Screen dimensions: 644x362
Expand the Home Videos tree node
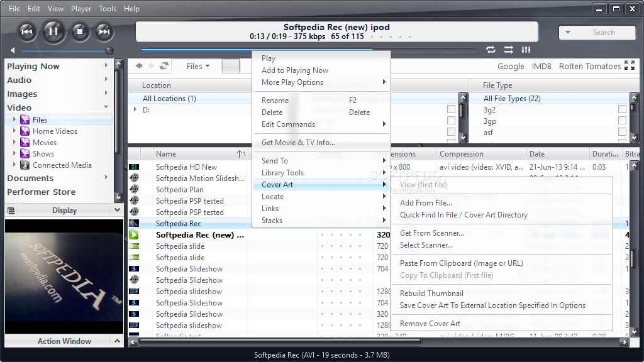[x=14, y=131]
